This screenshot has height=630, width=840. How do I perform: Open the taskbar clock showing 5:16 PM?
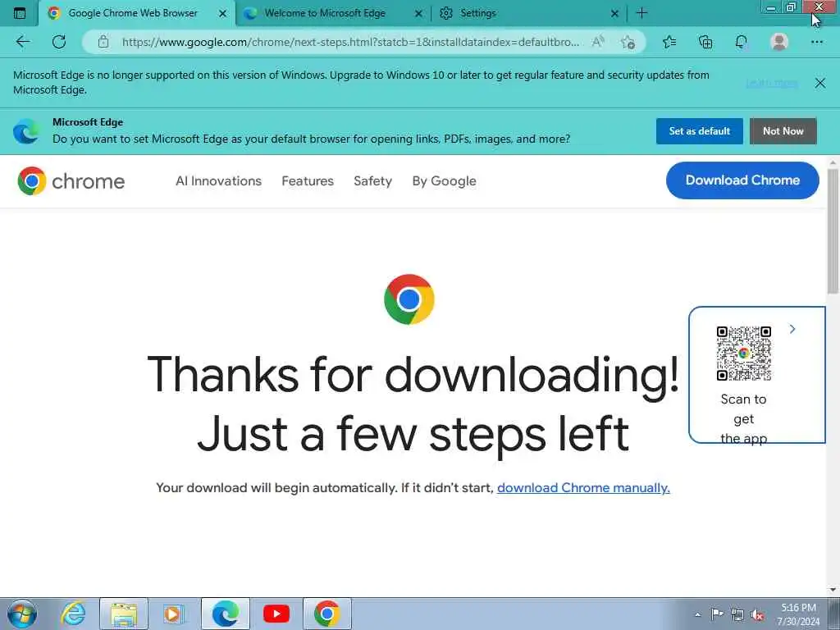point(798,614)
